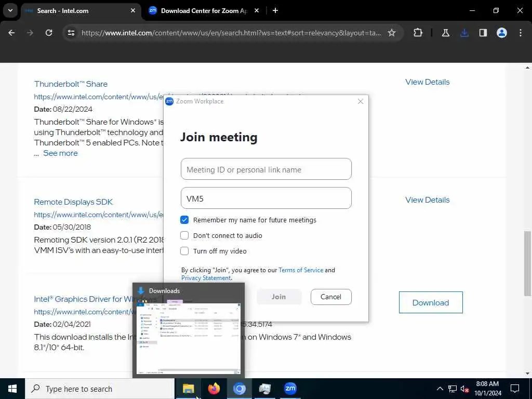Click the browser address bar URL
532x399 pixels.
point(231,33)
